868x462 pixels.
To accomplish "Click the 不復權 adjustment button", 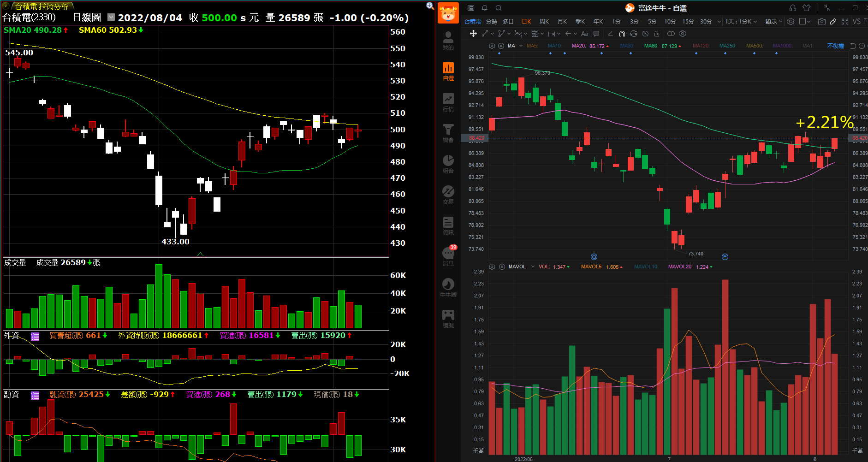I will click(x=835, y=46).
